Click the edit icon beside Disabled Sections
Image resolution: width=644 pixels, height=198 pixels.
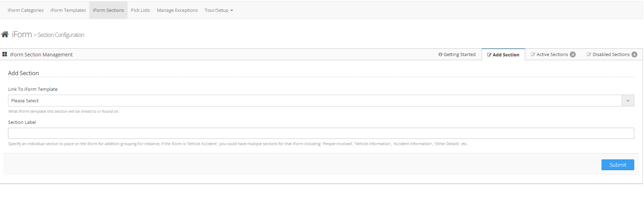[x=589, y=55]
